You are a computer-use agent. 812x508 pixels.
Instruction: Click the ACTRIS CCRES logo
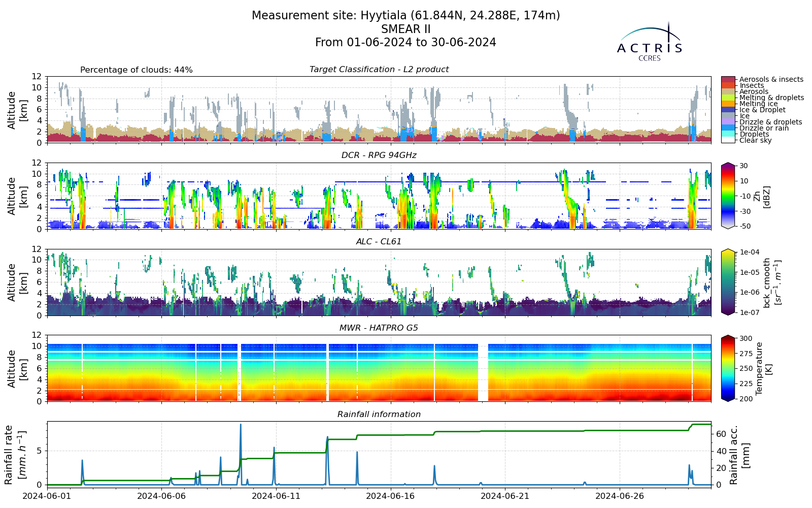[x=650, y=42]
